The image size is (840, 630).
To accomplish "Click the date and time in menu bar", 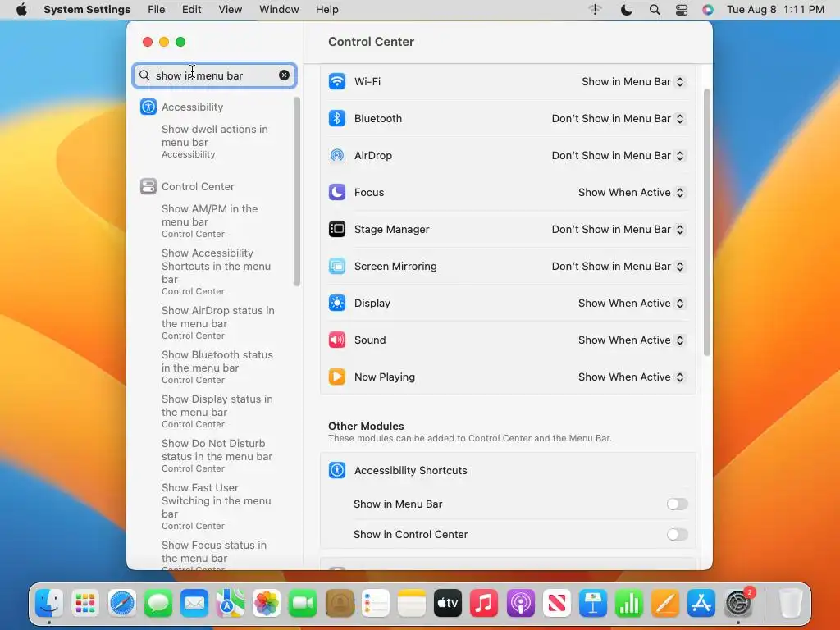I will point(775,10).
